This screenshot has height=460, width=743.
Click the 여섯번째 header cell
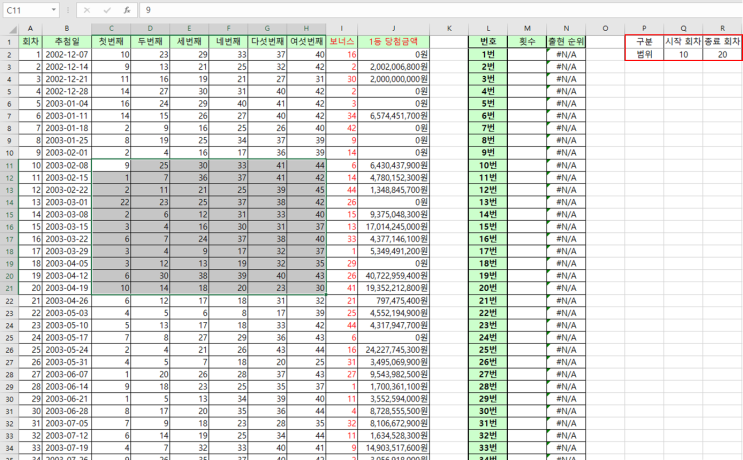[306, 42]
